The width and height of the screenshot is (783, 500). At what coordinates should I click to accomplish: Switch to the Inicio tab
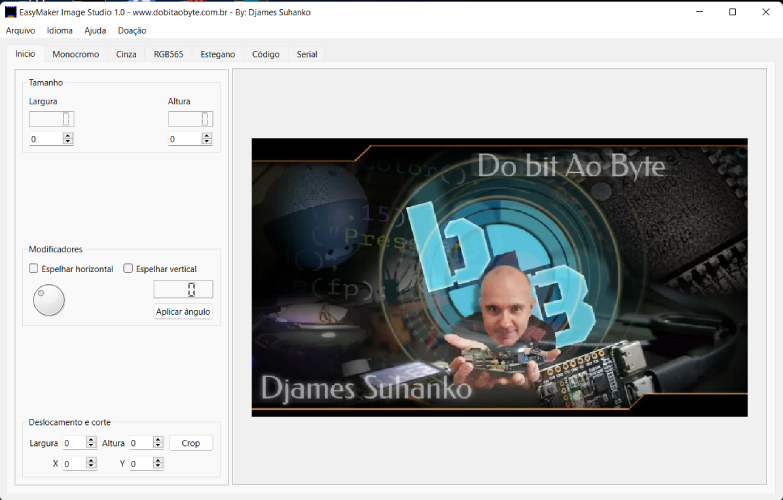(x=25, y=53)
